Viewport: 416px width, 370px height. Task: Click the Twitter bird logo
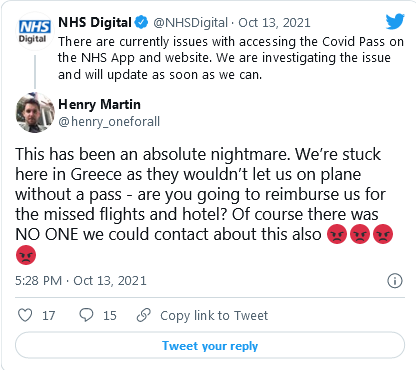click(x=395, y=22)
